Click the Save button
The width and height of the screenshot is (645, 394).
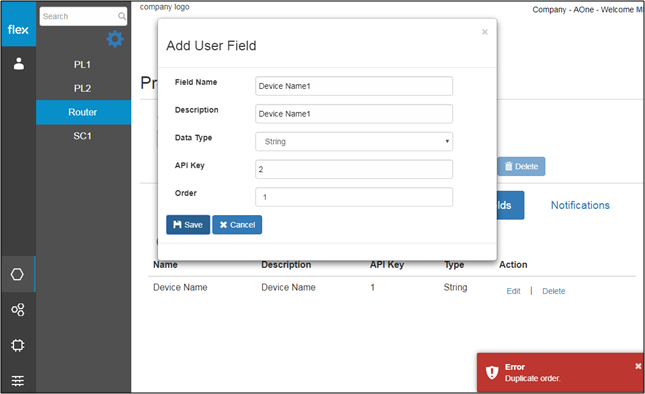tap(188, 225)
